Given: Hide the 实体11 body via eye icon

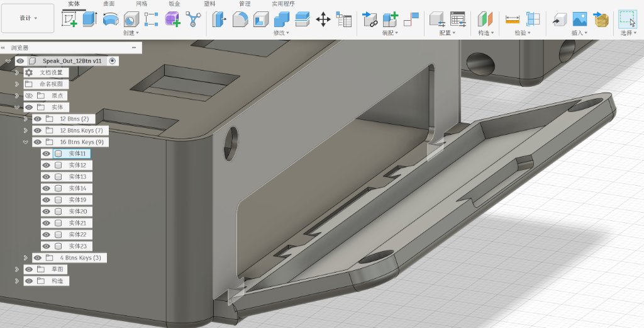Looking at the screenshot, I should (x=46, y=154).
